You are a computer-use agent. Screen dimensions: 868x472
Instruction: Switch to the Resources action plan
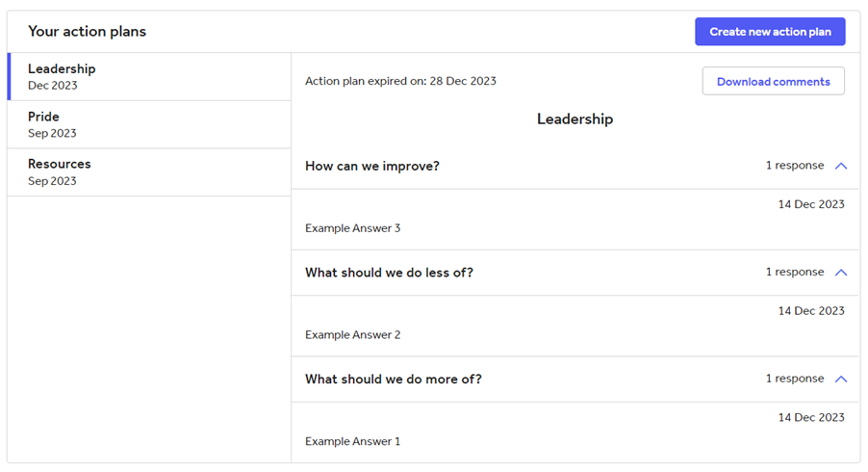(x=149, y=172)
